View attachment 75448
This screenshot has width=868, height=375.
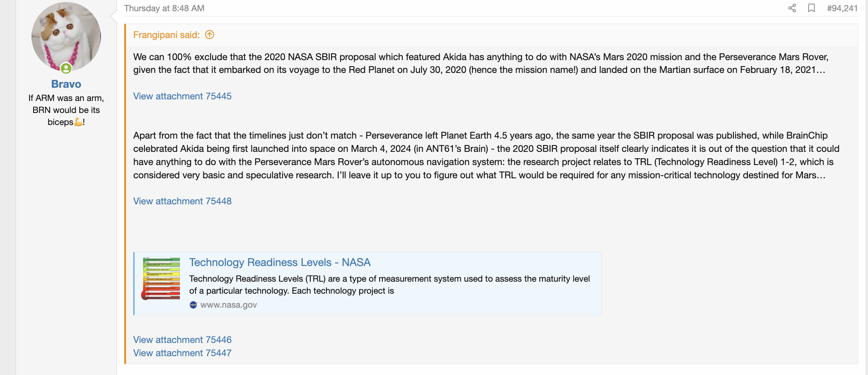click(182, 201)
